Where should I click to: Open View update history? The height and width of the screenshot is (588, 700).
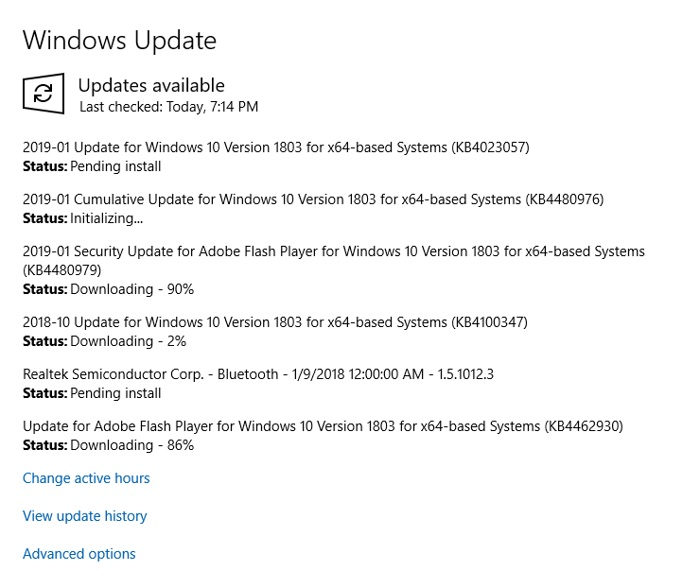[x=85, y=516]
